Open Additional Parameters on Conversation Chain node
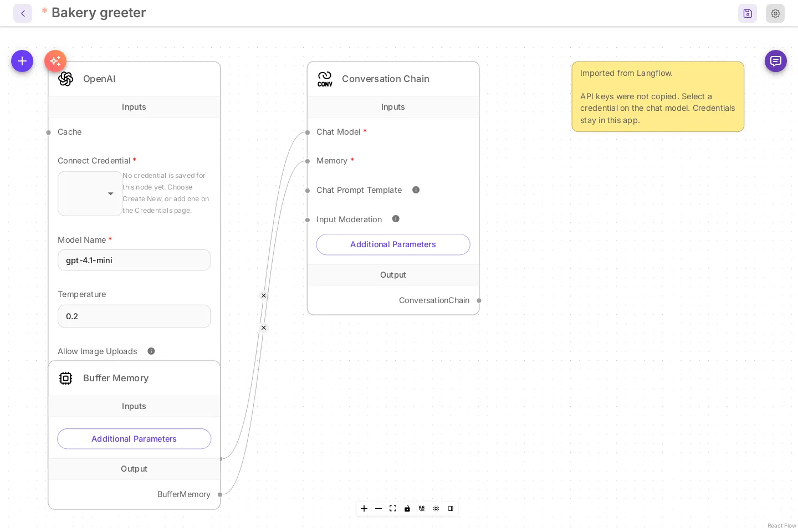Image resolution: width=798 pixels, height=532 pixels. pos(393,244)
